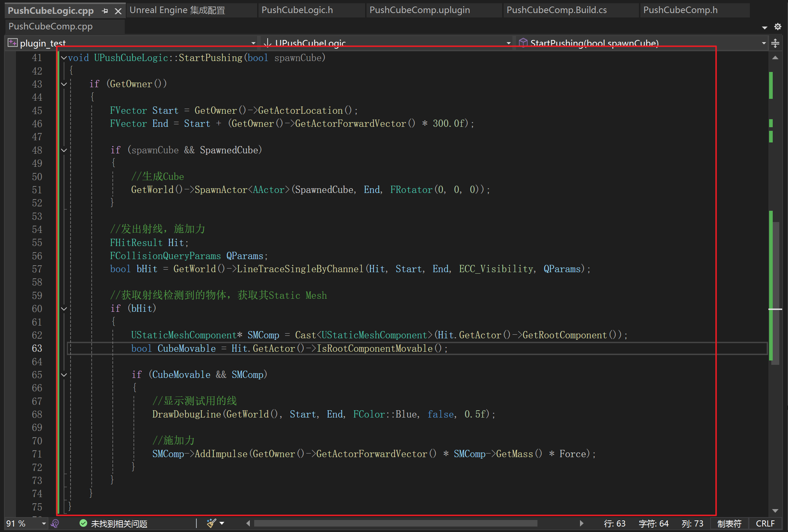Screen dimensions: 788x532
Task: Show the overflow list of open documents
Action: [764, 28]
